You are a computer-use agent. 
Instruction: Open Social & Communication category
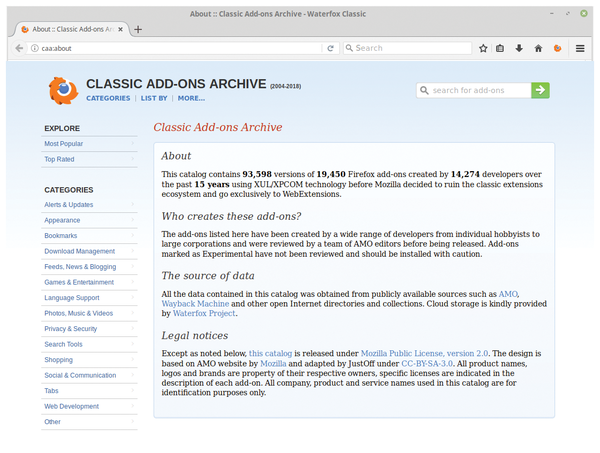click(89, 375)
